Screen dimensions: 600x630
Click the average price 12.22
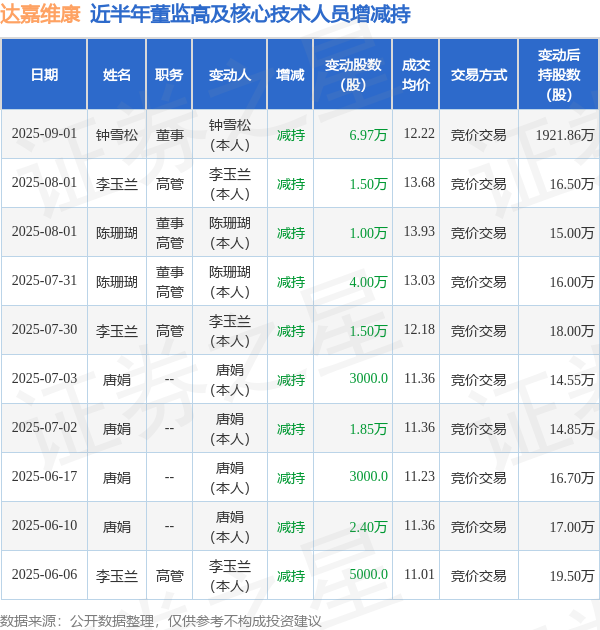[x=419, y=133]
